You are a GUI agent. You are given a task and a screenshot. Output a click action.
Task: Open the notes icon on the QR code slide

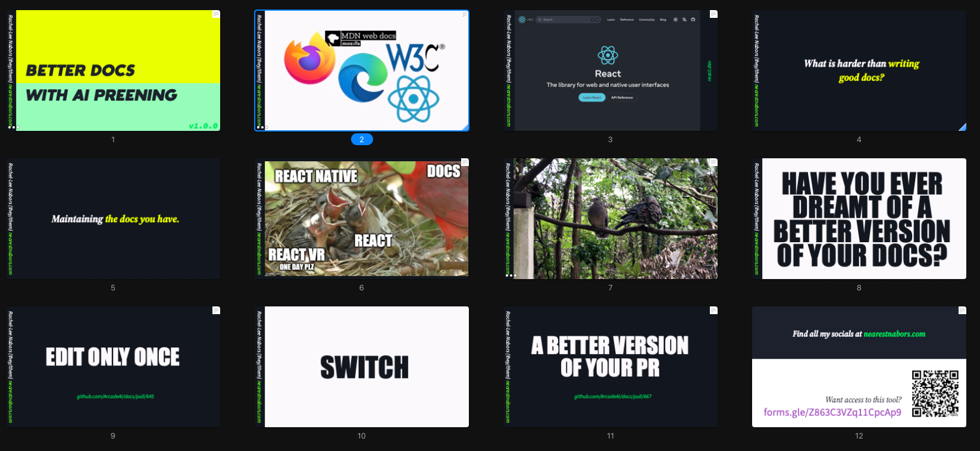(962, 311)
